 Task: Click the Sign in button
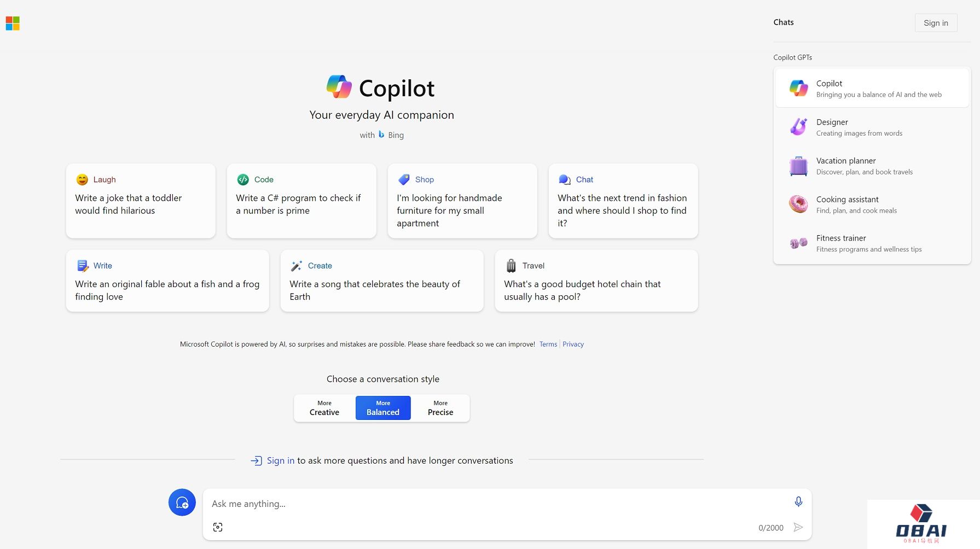pyautogui.click(x=936, y=22)
